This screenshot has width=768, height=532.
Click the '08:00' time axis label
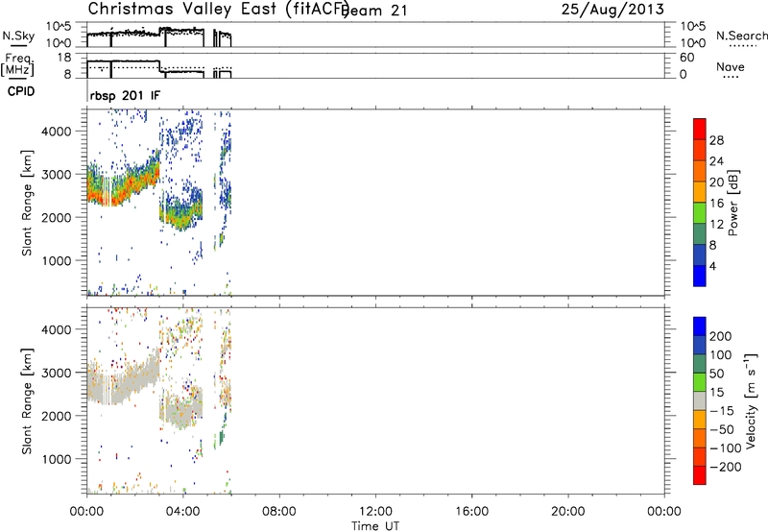(279, 512)
